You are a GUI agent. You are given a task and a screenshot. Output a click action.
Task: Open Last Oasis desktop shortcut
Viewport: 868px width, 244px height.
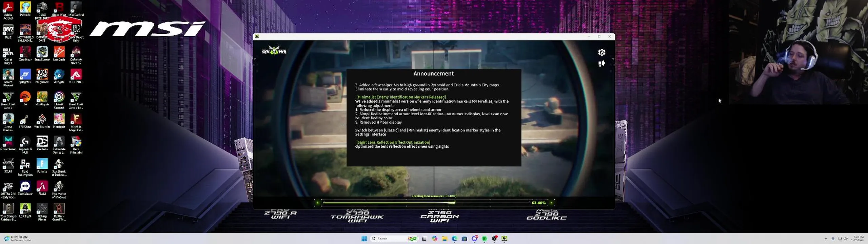(x=59, y=54)
